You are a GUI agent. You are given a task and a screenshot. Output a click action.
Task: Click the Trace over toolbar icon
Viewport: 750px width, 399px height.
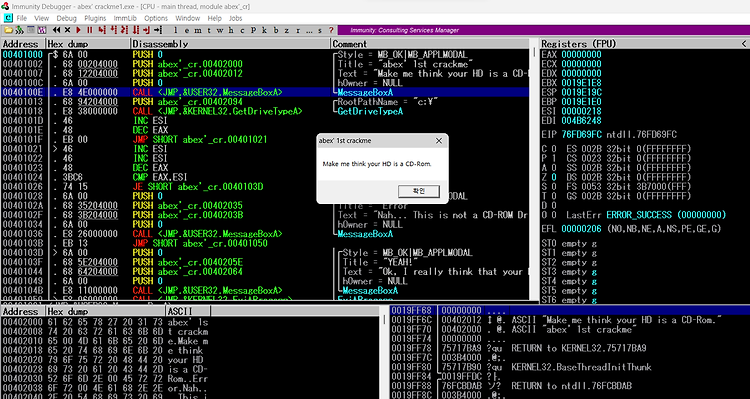136,30
